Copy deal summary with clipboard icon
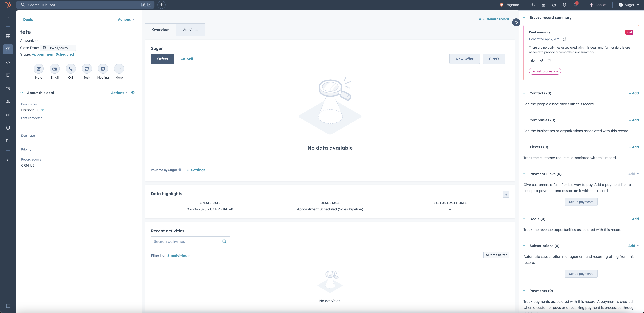Image resolution: width=644 pixels, height=313 pixels. click(549, 60)
